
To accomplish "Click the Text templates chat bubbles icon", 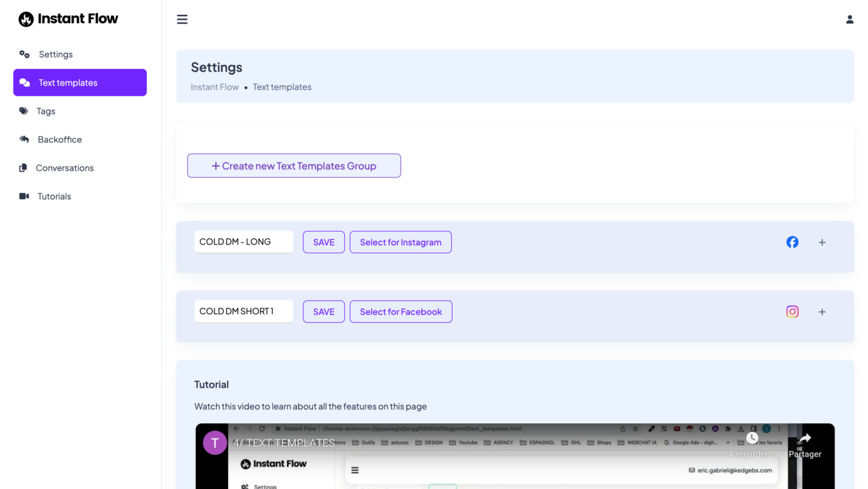I will tap(25, 83).
